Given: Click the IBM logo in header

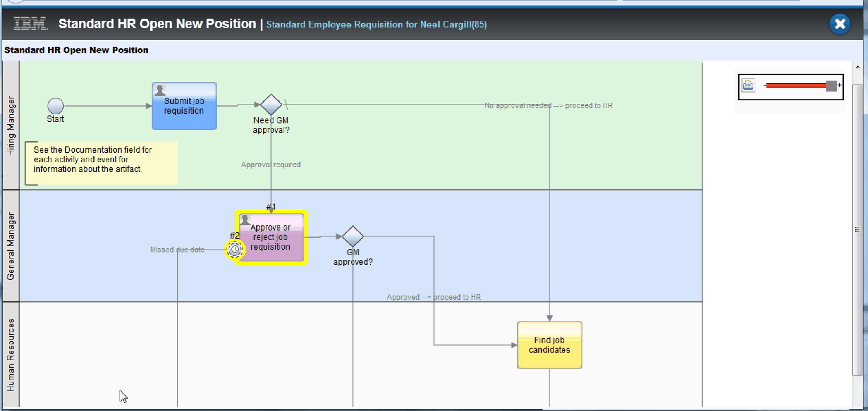Looking at the screenshot, I should click(31, 24).
